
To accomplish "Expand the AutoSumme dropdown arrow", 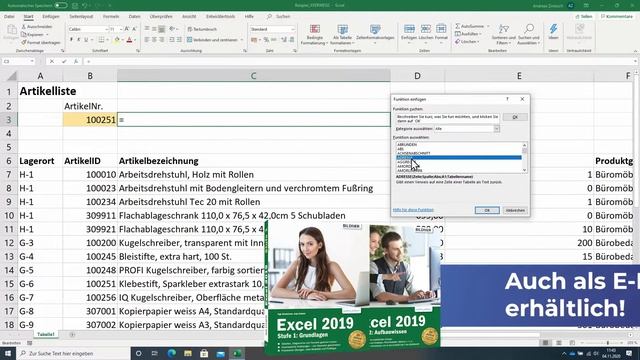I will point(488,26).
